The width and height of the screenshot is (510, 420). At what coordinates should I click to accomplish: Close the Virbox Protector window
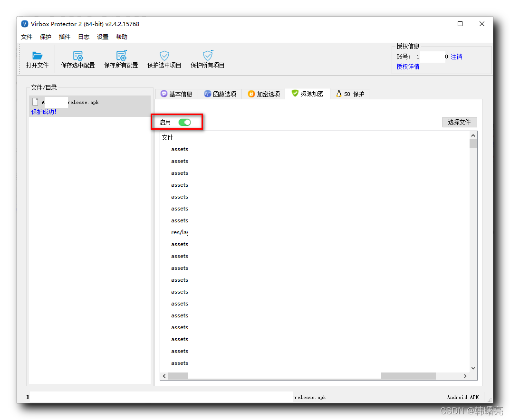coord(482,24)
